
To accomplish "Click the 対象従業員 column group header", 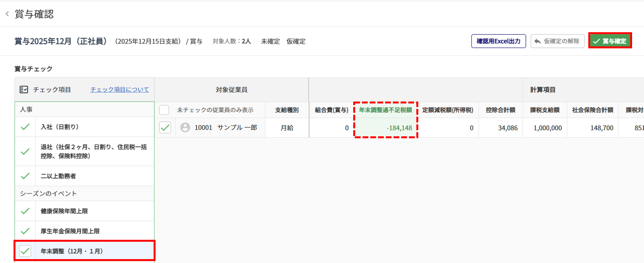I will (x=232, y=90).
